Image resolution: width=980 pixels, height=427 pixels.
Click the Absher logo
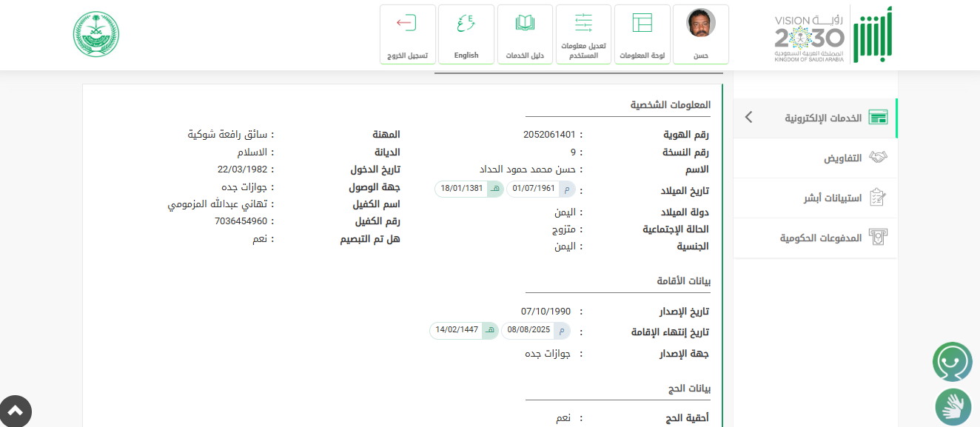pyautogui.click(x=873, y=35)
